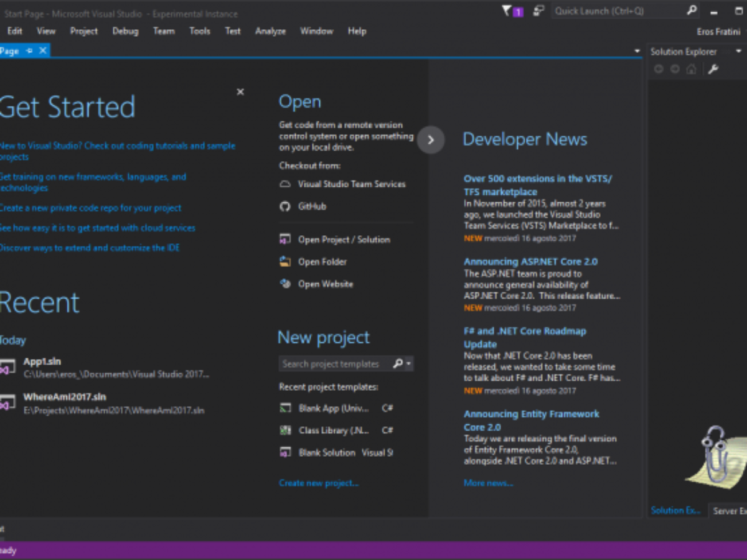This screenshot has width=747, height=560.
Task: Click the GitHub octocat icon
Action: tap(285, 206)
